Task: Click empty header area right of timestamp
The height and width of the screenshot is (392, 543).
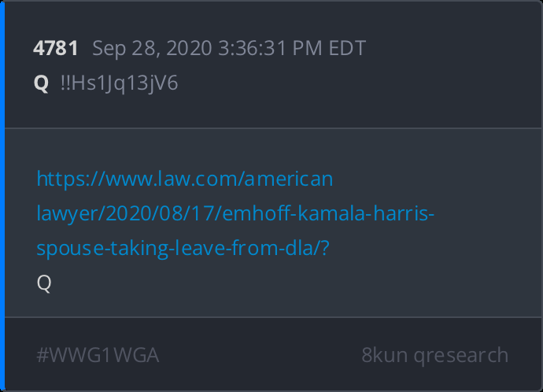Action: click(x=450, y=48)
